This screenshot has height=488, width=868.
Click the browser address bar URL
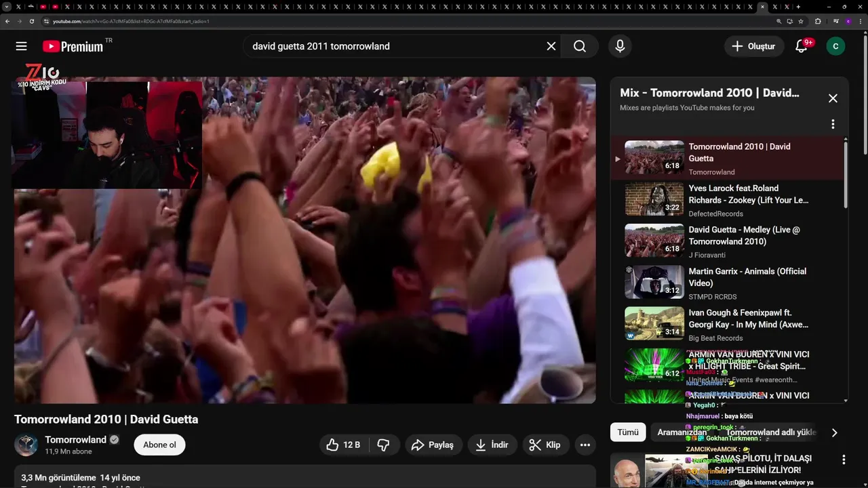click(131, 21)
